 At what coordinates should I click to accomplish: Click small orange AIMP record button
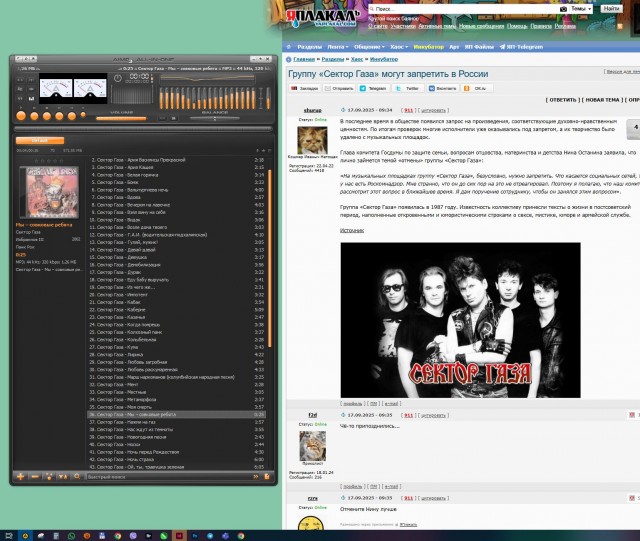click(83, 115)
